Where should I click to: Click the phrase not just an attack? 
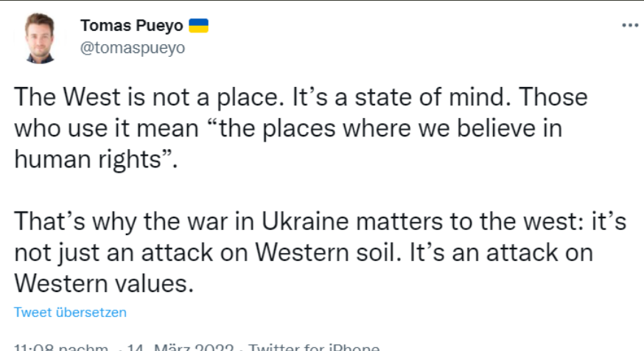[113, 252]
